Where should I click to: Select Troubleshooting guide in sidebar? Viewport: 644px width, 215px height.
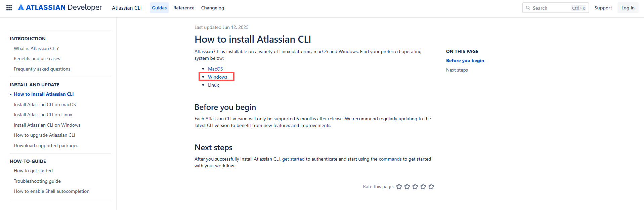click(37, 181)
